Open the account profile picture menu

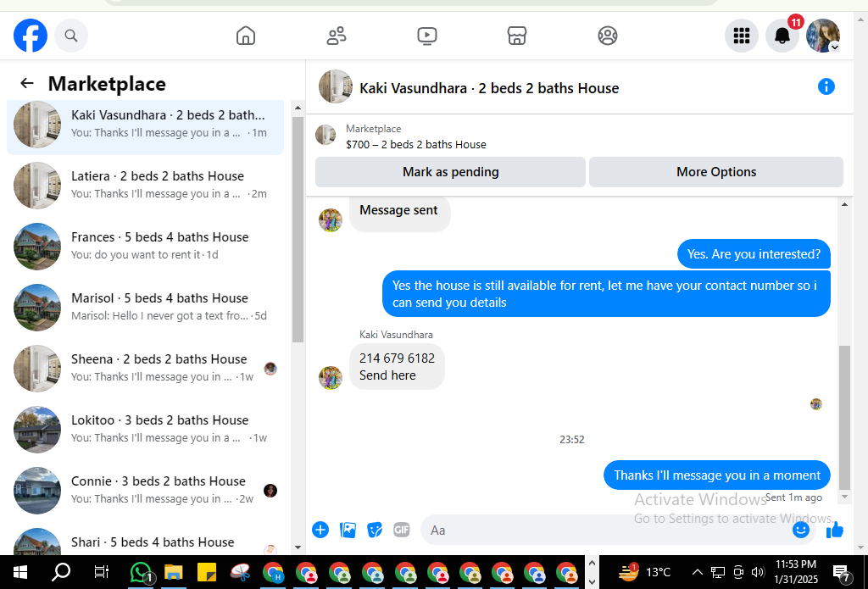(x=823, y=36)
